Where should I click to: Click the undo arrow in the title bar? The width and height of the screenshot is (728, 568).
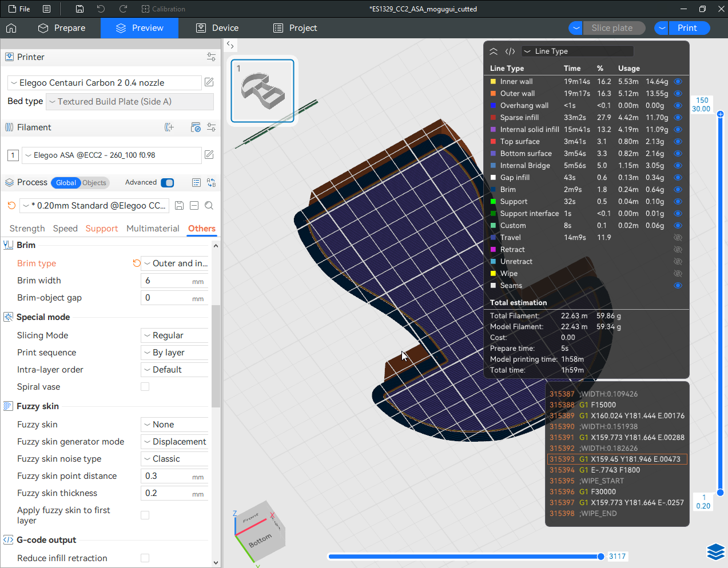[101, 9]
